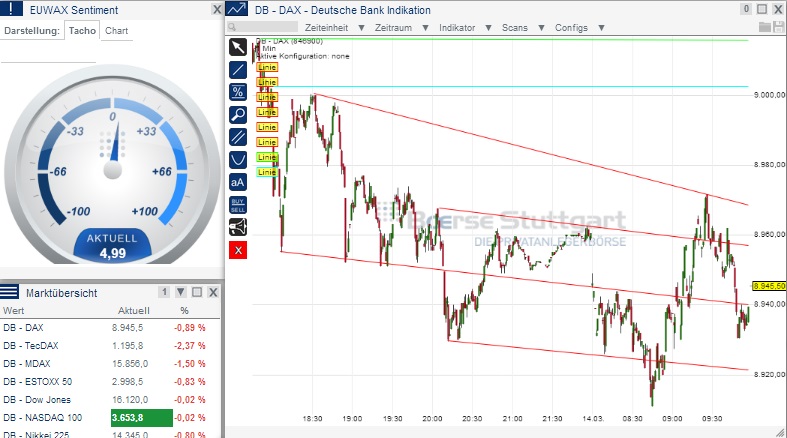
Task: Select the arrow pointer tool
Action: point(238,47)
